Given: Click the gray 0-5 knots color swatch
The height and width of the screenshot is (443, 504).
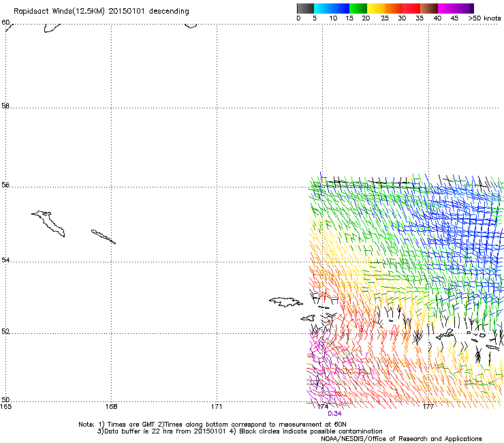Looking at the screenshot, I should tap(305, 8).
